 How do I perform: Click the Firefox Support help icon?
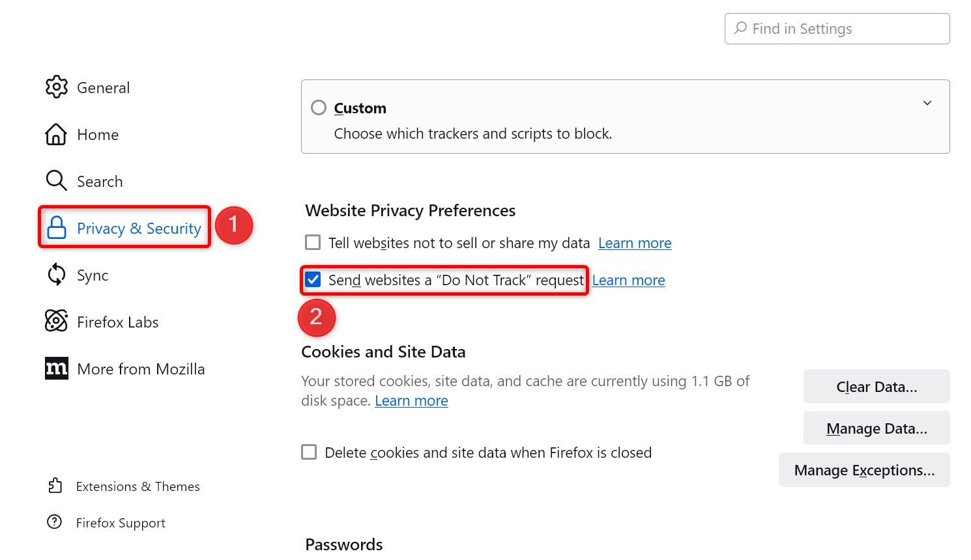(x=55, y=522)
